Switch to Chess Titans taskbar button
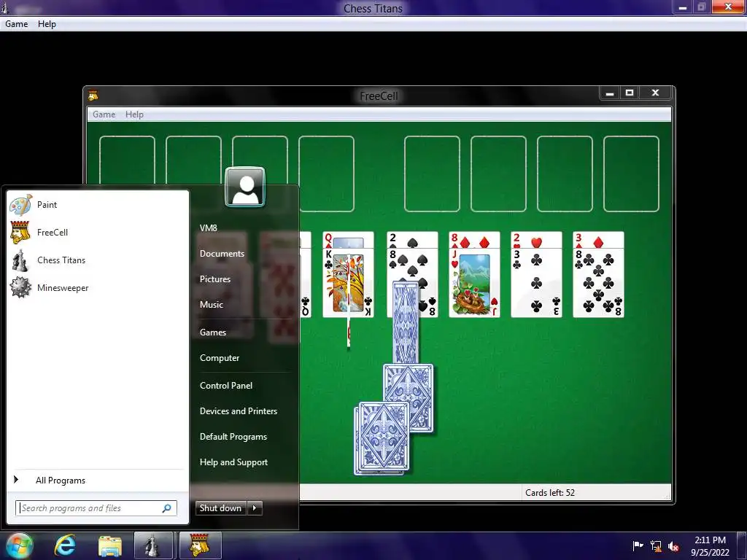The height and width of the screenshot is (560, 747). (153, 545)
